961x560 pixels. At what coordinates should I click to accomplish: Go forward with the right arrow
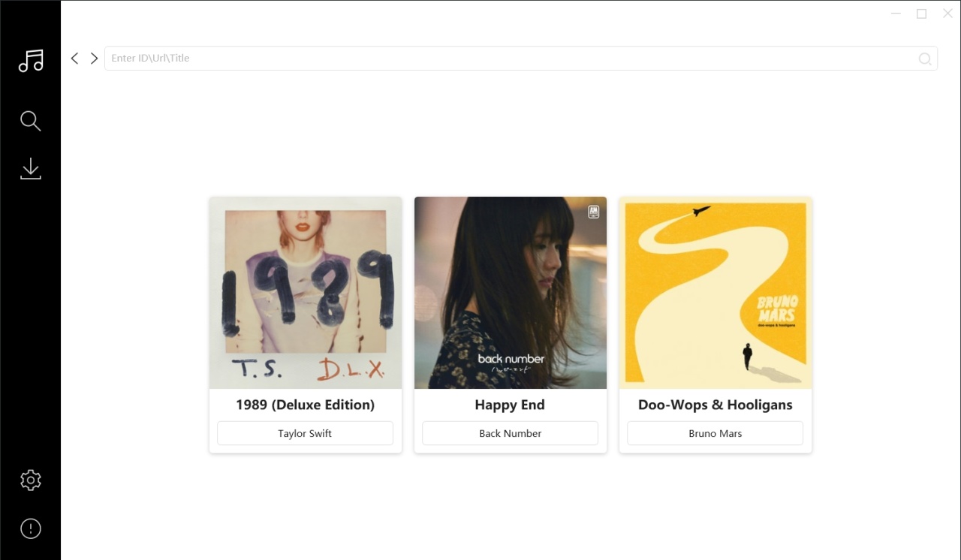94,59
